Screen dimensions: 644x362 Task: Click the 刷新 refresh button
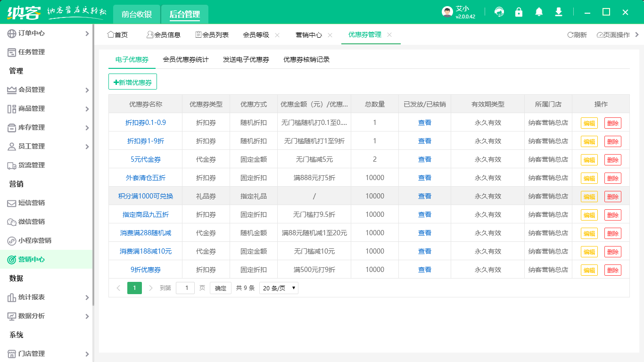(577, 35)
